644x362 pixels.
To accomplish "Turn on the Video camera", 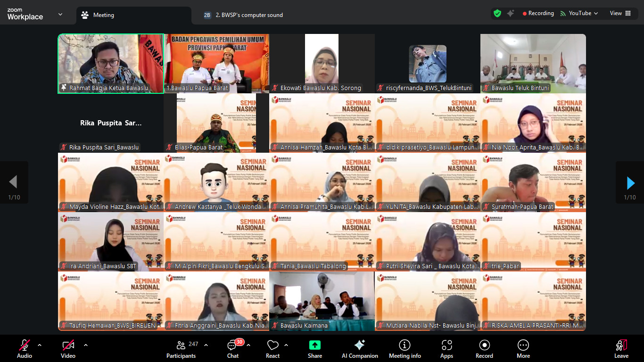I will (68, 346).
